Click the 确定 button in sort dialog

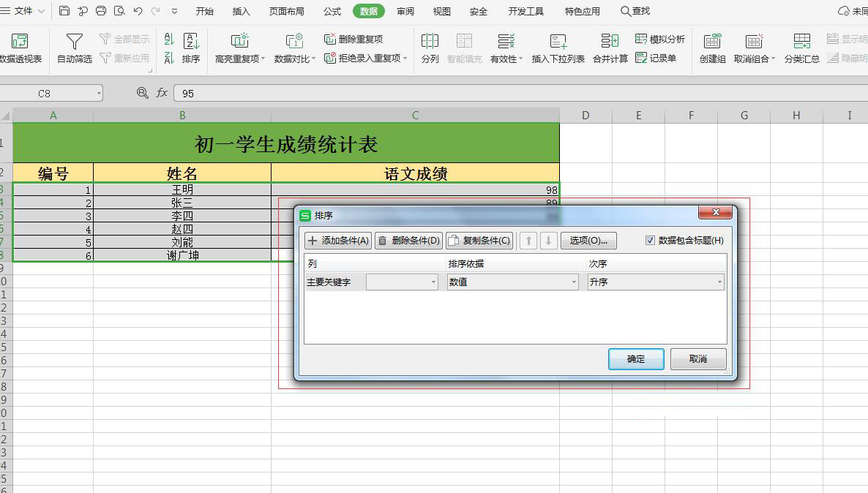click(636, 359)
